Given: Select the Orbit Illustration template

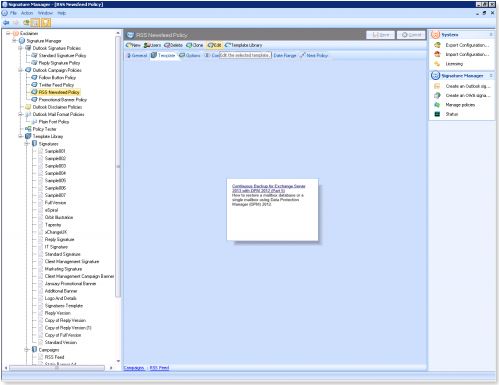Looking at the screenshot, I should (x=59, y=217).
